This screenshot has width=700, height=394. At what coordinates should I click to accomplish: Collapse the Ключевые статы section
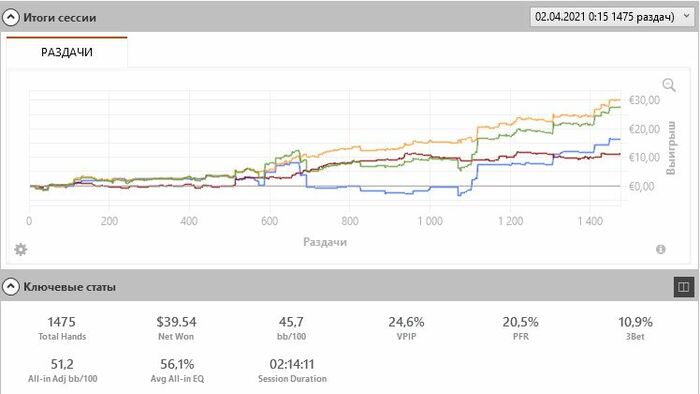pos(10,286)
